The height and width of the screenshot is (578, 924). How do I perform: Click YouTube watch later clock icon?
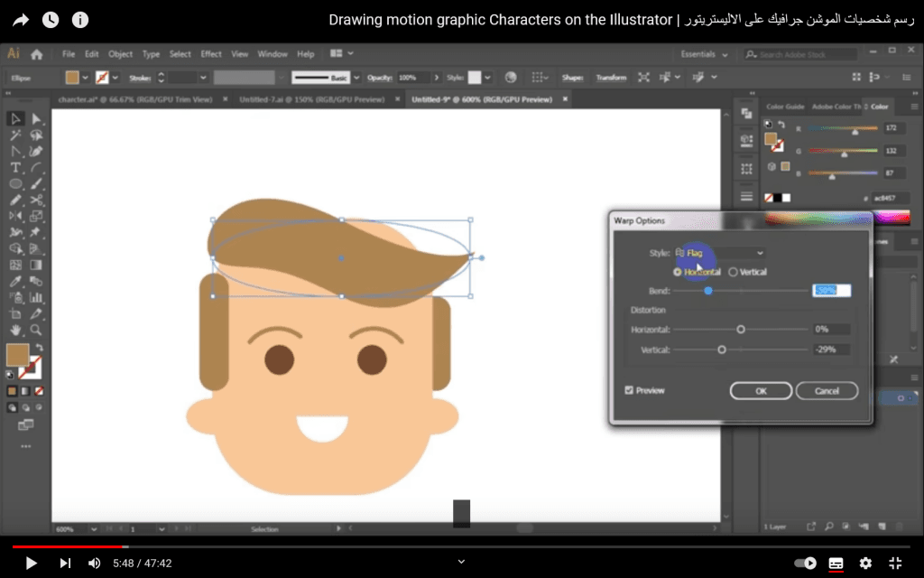(51, 20)
